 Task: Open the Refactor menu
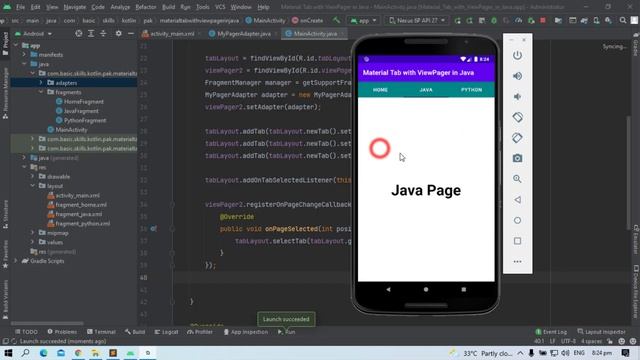(146, 7)
